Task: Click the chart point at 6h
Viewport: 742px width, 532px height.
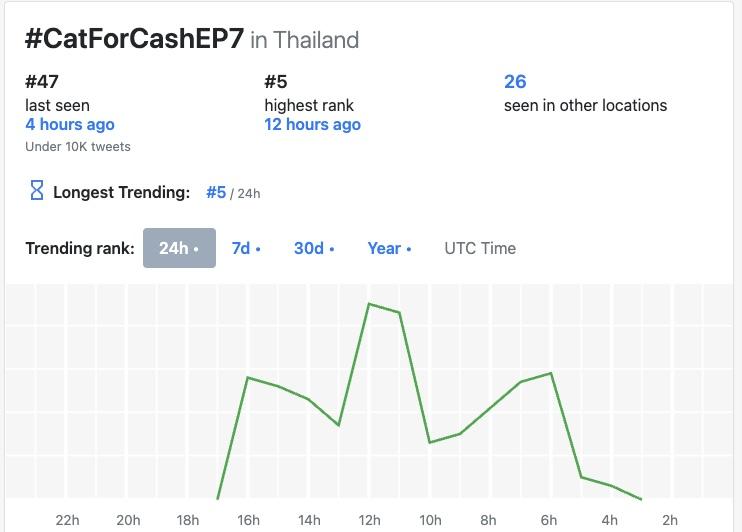Action: click(551, 373)
